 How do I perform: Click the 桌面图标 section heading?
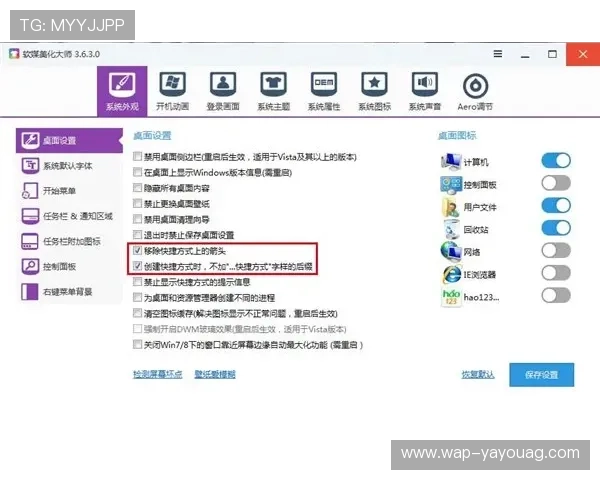click(457, 136)
